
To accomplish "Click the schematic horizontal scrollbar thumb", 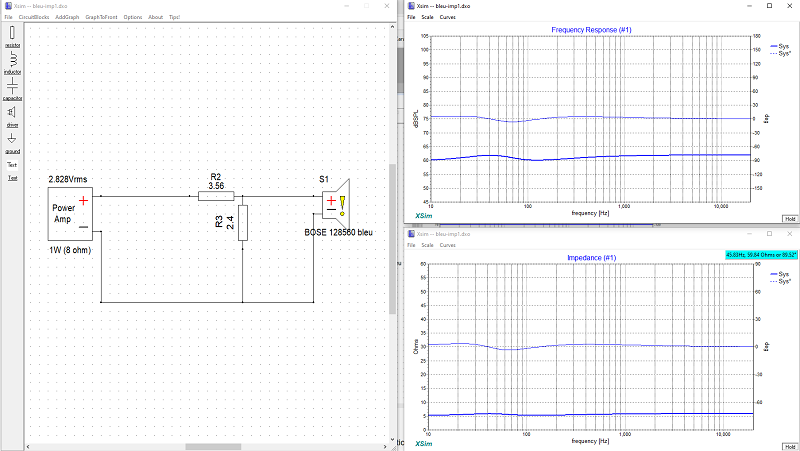I will 213,447.
